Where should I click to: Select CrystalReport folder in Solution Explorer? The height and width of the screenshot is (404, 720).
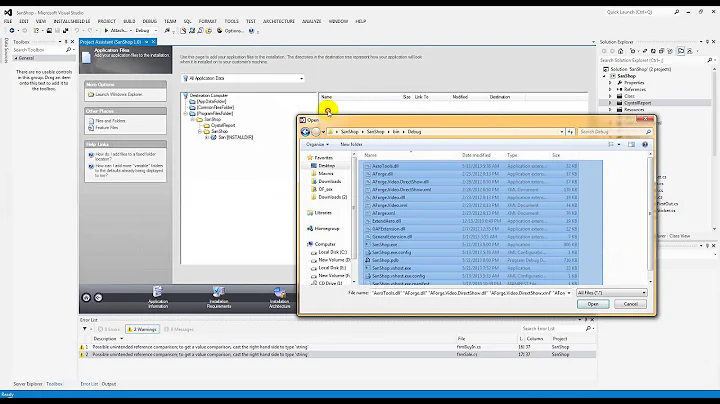pyautogui.click(x=637, y=103)
